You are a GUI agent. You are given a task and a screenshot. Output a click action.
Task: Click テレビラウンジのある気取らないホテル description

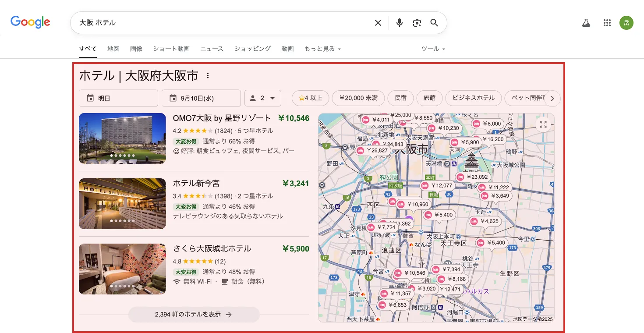(x=228, y=216)
